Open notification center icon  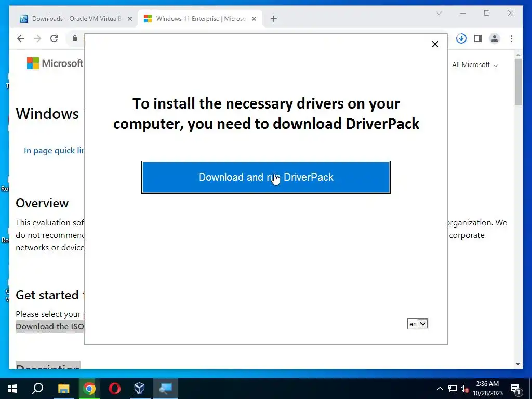click(516, 389)
